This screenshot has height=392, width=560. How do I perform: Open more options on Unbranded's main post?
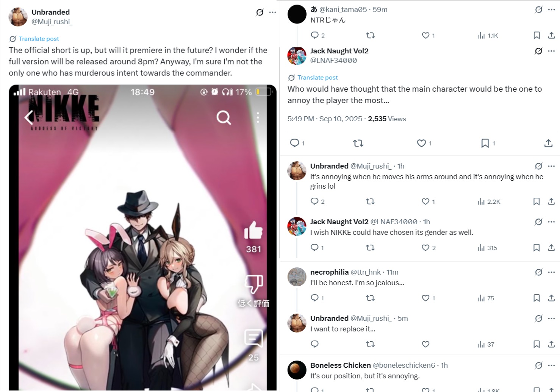click(x=272, y=12)
